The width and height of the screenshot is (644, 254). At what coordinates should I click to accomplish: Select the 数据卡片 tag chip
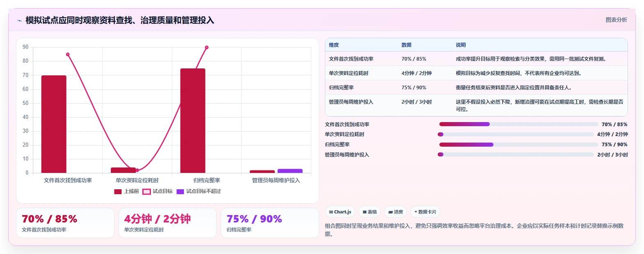425,212
